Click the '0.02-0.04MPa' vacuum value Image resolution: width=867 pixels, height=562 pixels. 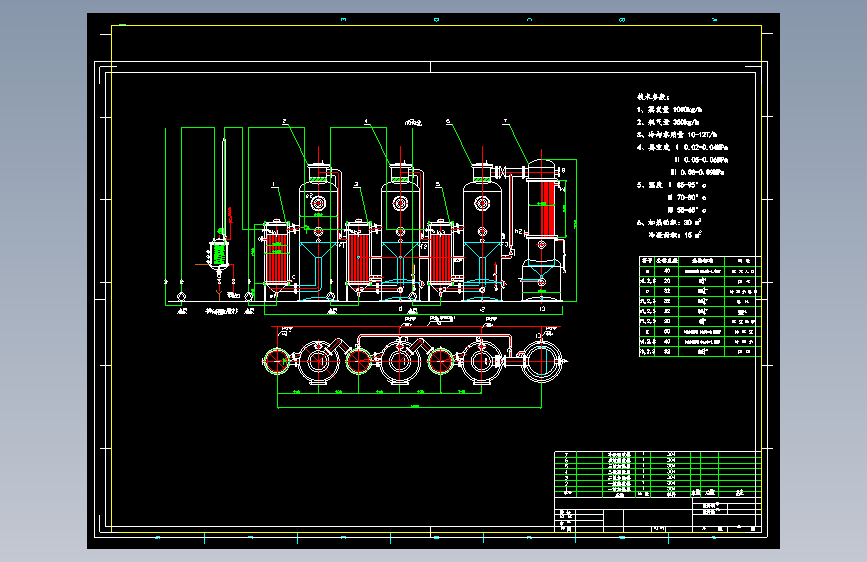(x=706, y=147)
